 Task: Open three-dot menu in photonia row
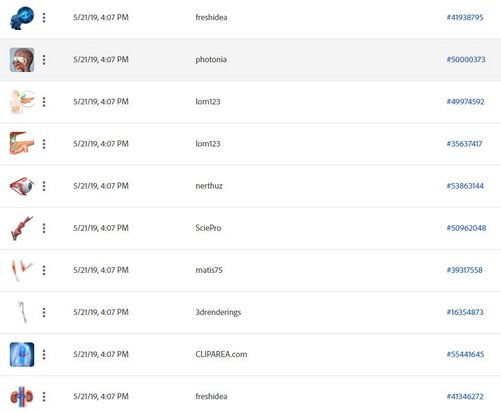[44, 60]
